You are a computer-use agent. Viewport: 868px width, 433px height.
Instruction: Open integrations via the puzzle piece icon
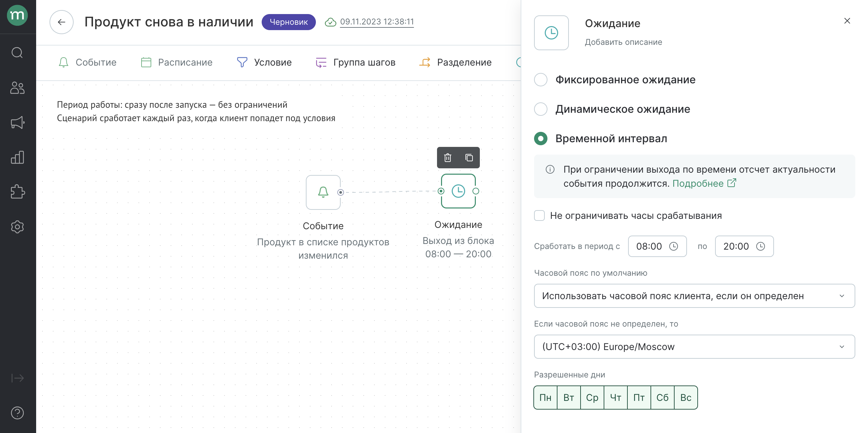pos(17,192)
